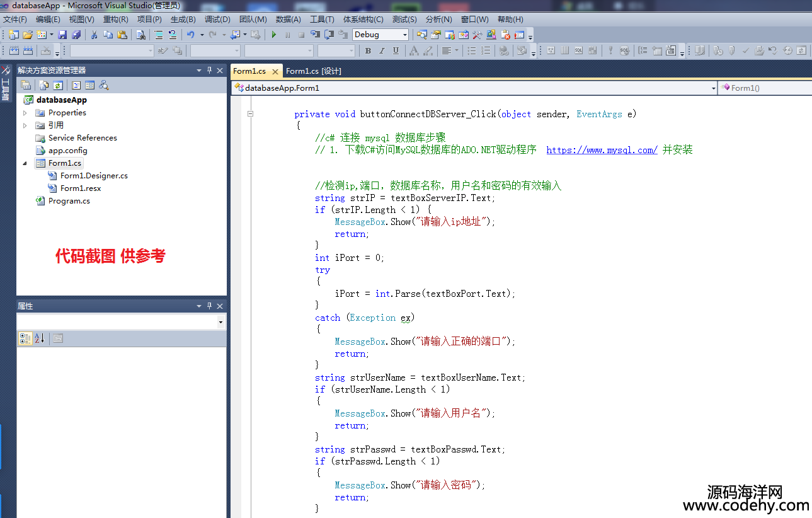Click the Comment Out Selected Lines icon

click(x=158, y=35)
